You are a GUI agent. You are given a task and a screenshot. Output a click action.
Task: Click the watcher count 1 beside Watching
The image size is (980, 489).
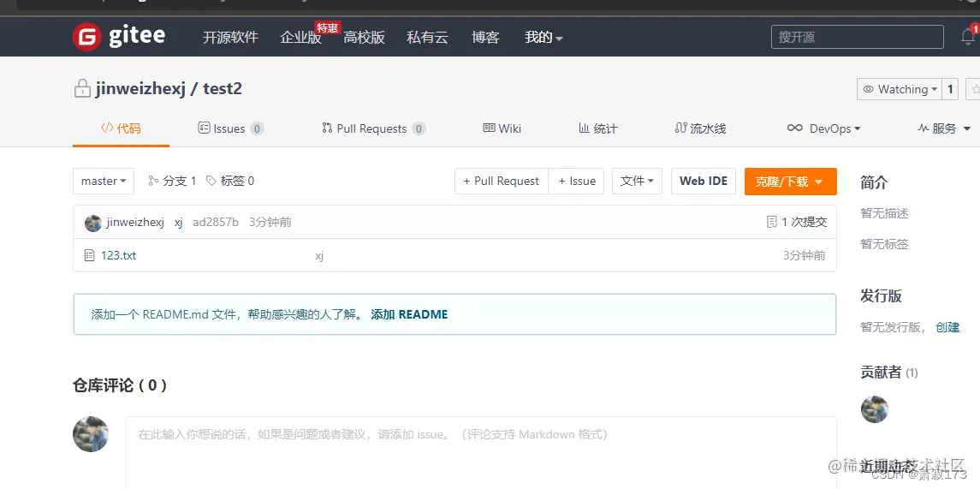coord(950,89)
